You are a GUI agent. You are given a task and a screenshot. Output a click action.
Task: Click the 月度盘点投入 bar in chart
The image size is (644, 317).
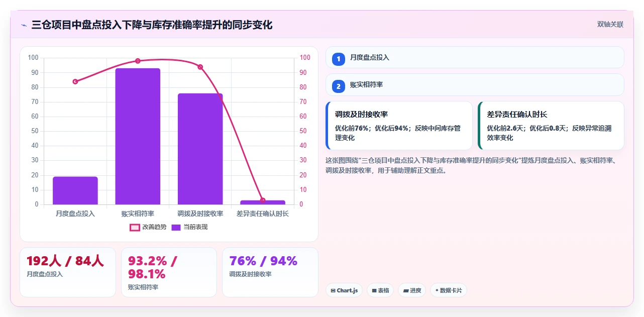pos(75,190)
